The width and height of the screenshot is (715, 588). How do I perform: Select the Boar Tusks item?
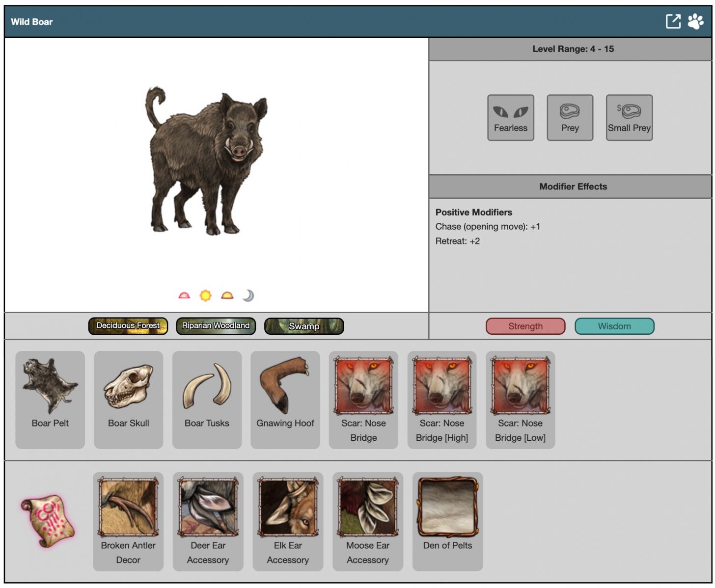pyautogui.click(x=207, y=400)
